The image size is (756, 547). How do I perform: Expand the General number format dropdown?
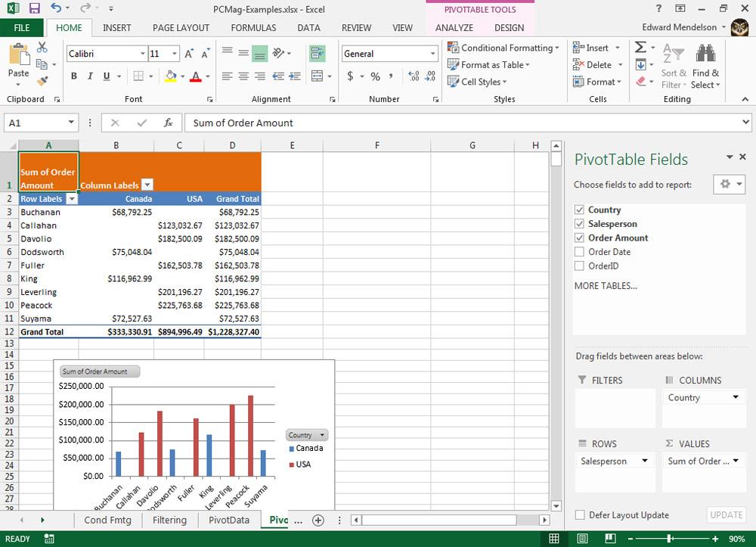click(433, 54)
